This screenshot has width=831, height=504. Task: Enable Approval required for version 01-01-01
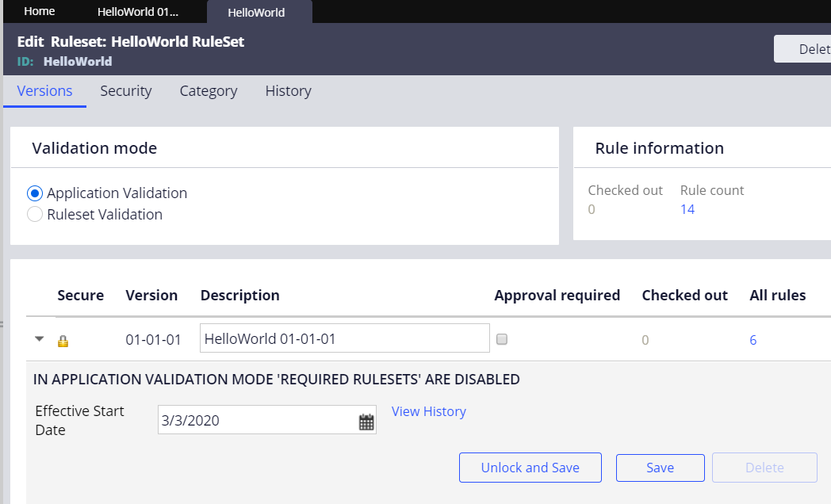[503, 338]
